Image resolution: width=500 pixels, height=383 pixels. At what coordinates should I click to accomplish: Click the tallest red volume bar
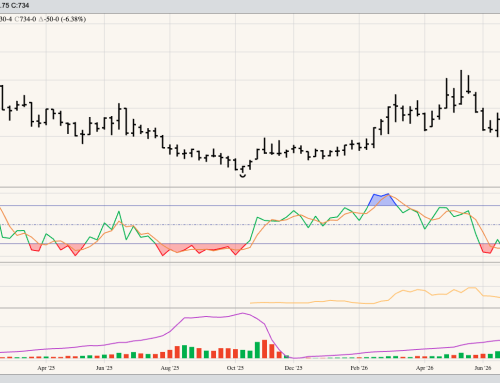[265, 349]
